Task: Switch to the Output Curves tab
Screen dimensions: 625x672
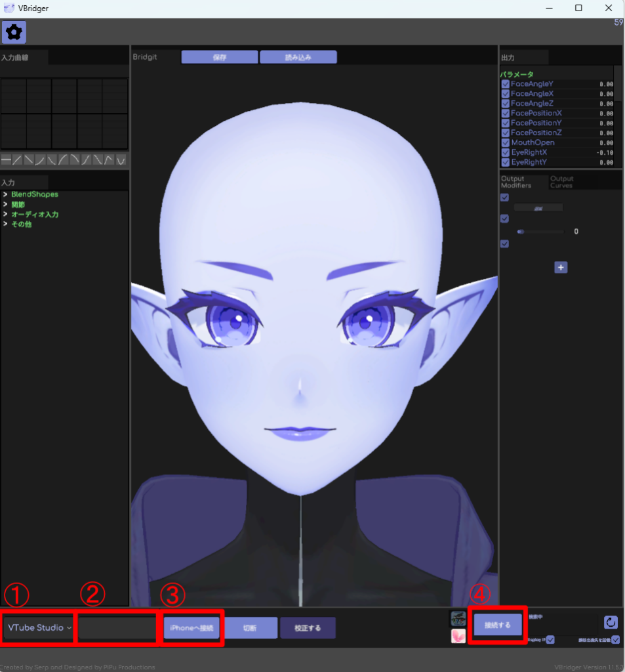Action: 561,182
